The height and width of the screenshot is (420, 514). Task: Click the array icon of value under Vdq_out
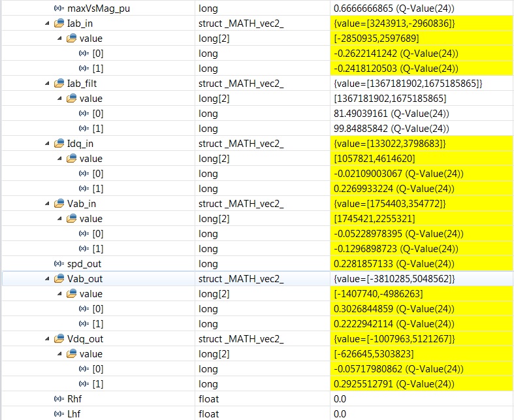[71, 354]
